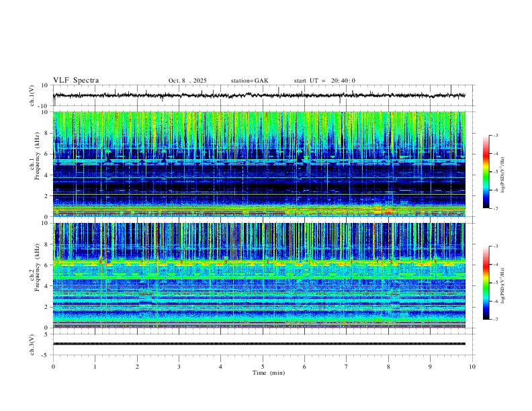The height and width of the screenshot is (411, 532).
Task: Click the 'VLF Spectra' title text
Action: pyautogui.click(x=76, y=81)
